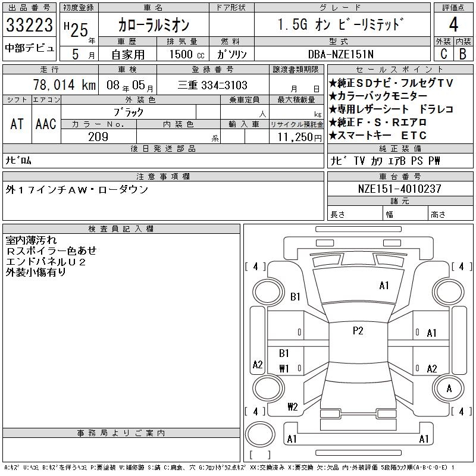Select shaken expiry 08年05月

click(130, 85)
